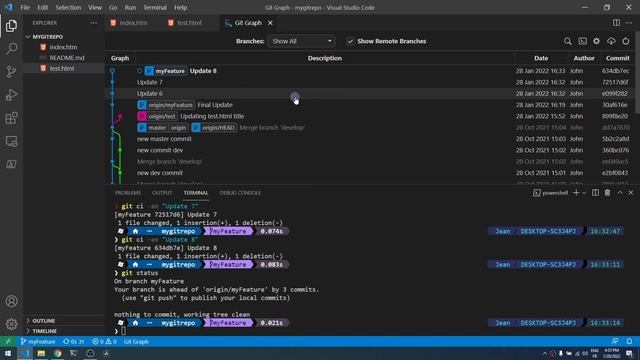The image size is (640, 360).
Task: Open Explorer More Actions ellipsis
Action: point(93,23)
